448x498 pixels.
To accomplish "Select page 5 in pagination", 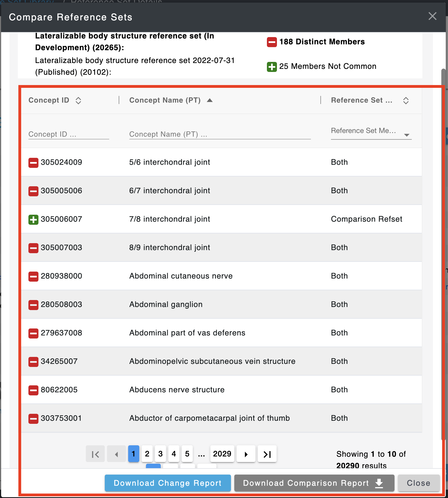I will coord(187,454).
